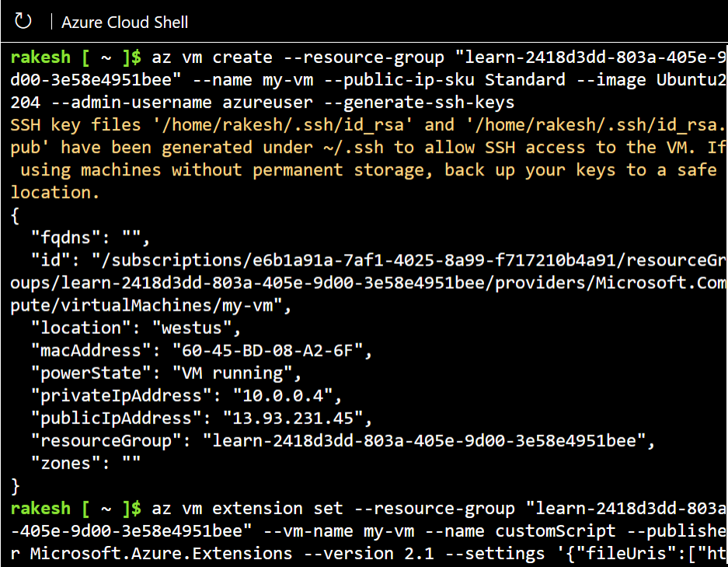Click the "westus" location value
This screenshot has width=728, height=567.
[192, 328]
